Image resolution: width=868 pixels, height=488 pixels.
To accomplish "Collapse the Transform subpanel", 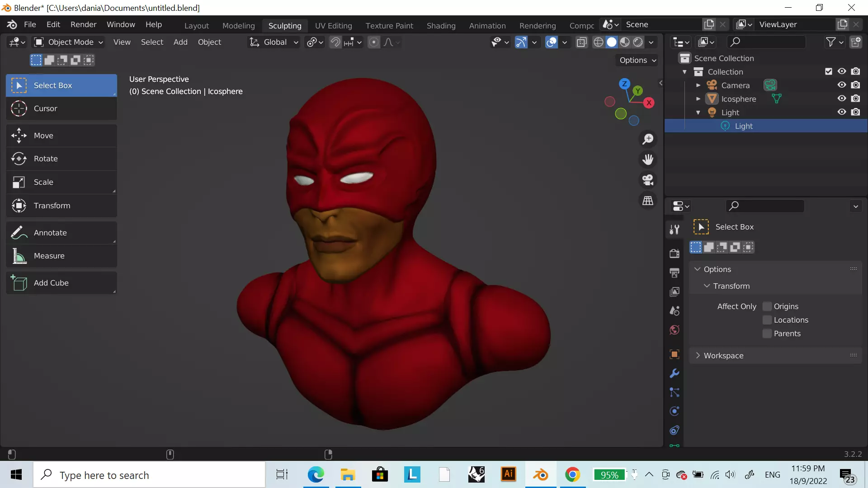I will pos(707,286).
